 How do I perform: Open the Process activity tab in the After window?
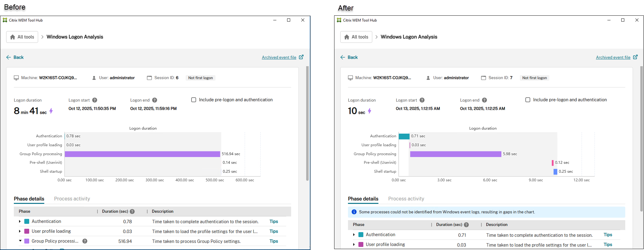(406, 199)
